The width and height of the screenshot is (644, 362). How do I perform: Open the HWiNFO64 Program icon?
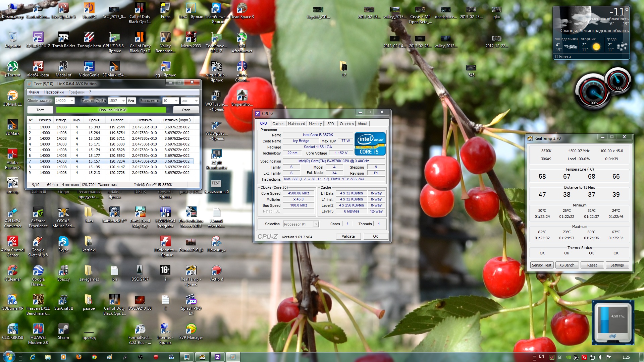coord(165,213)
